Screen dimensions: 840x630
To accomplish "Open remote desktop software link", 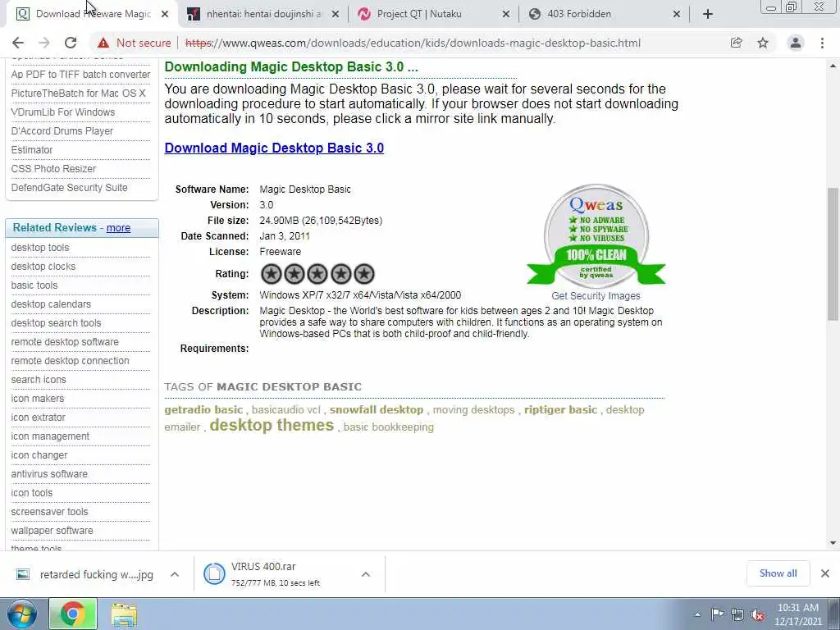I will point(65,342).
